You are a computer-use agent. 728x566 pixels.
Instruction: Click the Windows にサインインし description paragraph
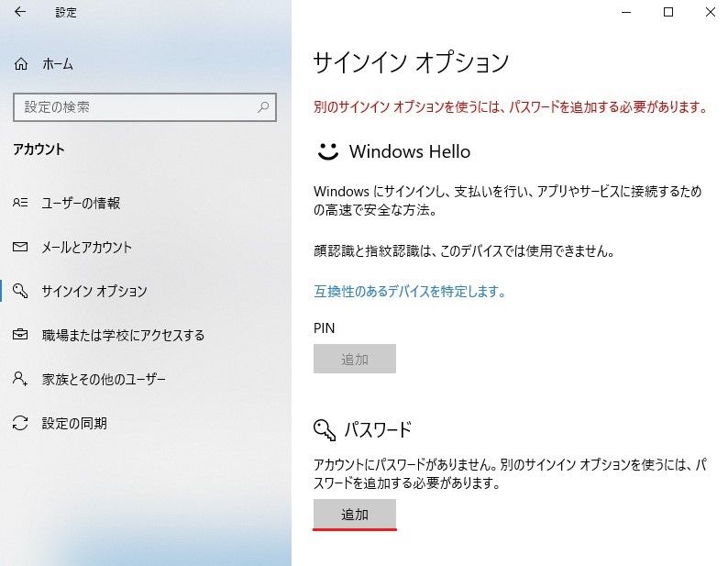point(508,200)
